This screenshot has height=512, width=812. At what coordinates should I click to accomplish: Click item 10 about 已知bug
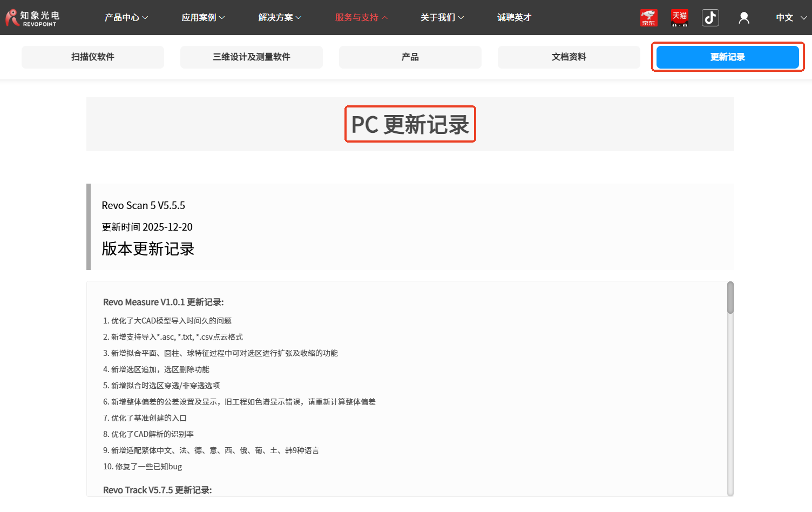tap(143, 467)
